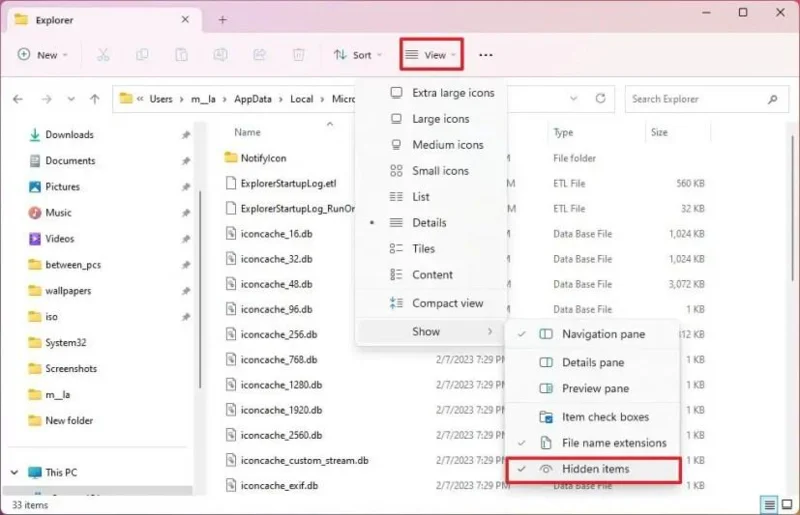Screen dimensions: 800x515
Task: Click the file list vertical scrollbar
Action: [x=793, y=207]
